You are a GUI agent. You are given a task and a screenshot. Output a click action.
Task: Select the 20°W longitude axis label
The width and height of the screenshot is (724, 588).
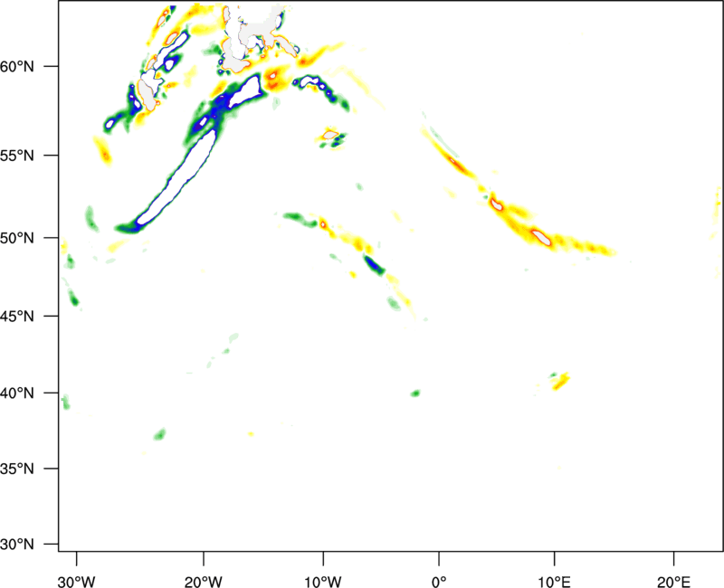[x=204, y=580]
